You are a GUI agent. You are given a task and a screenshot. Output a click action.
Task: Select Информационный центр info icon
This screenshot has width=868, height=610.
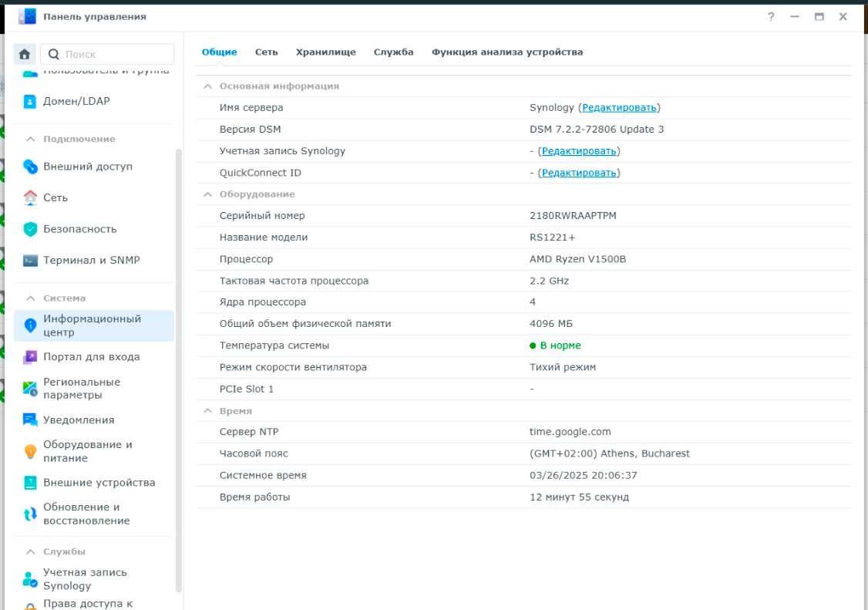[x=30, y=325]
